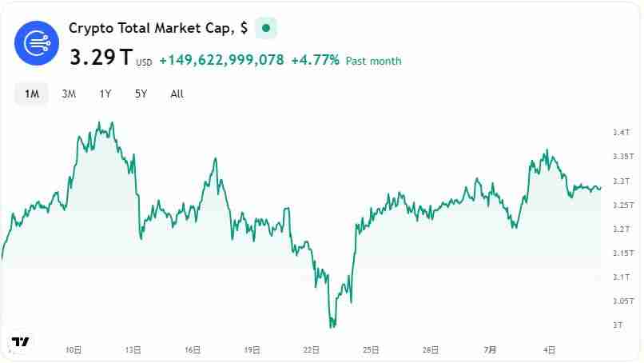Viewport: 644px width, 363px height.
Task: Click the green market status dot
Action: pyautogui.click(x=266, y=28)
